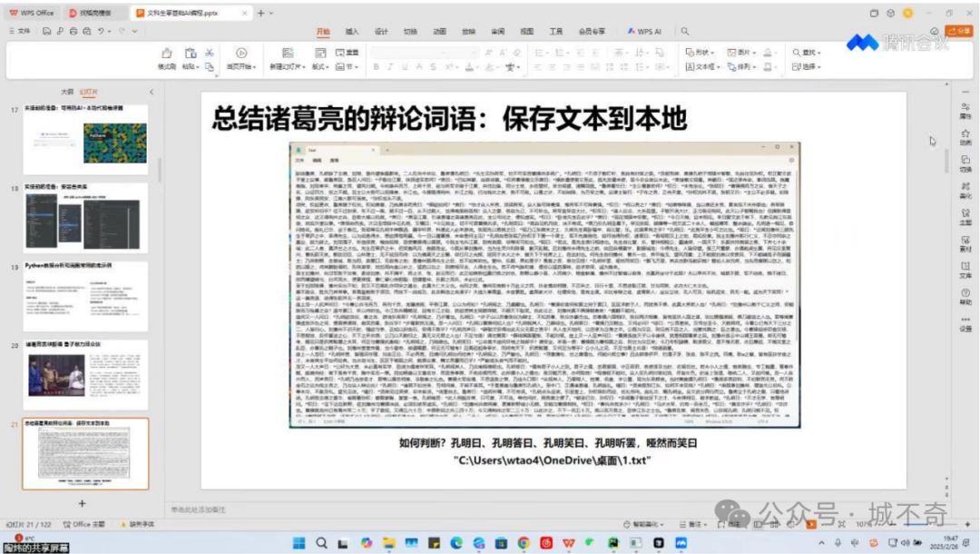
Task: Select slide 20 thumbnail
Action: pos(85,374)
